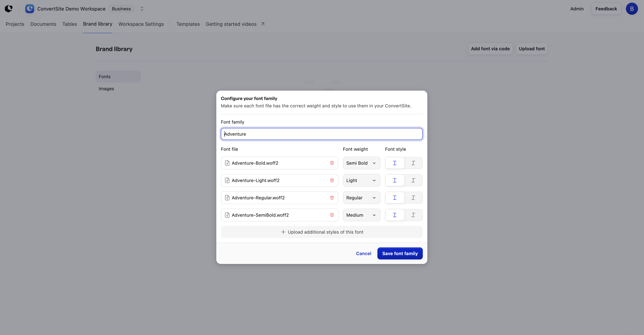Focus the Font family name field
This screenshot has height=335, width=644.
[322, 134]
